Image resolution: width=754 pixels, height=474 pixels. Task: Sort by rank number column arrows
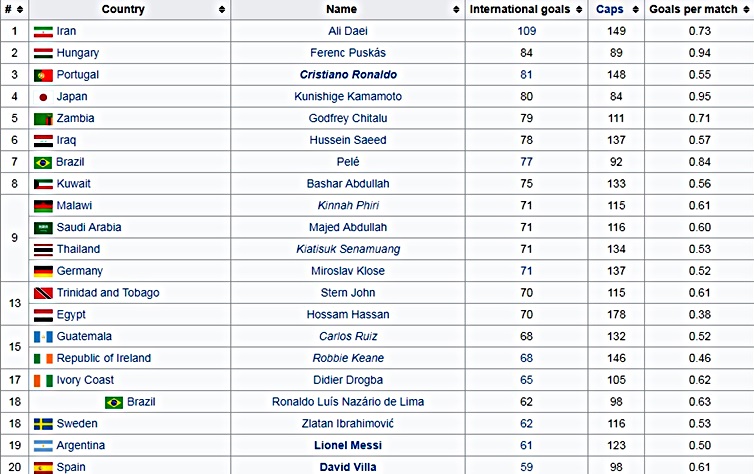20,10
